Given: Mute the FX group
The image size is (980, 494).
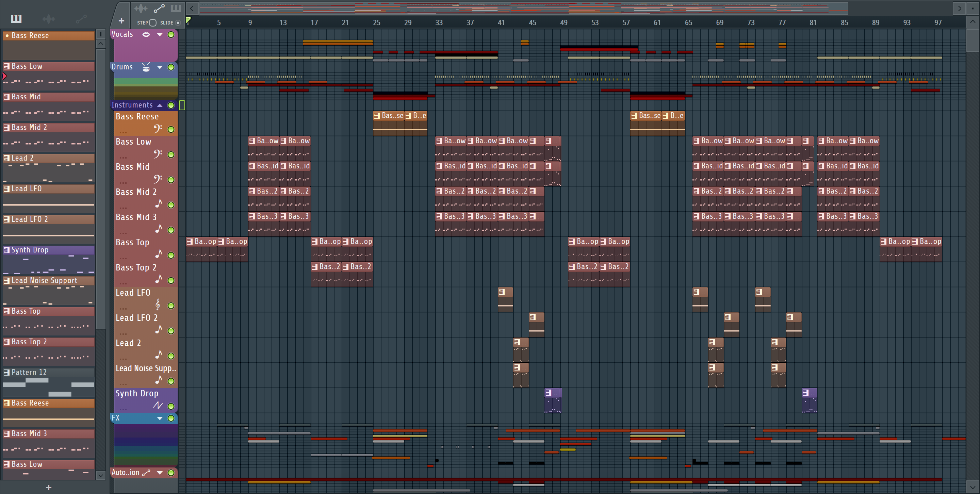Looking at the screenshot, I should [x=171, y=418].
